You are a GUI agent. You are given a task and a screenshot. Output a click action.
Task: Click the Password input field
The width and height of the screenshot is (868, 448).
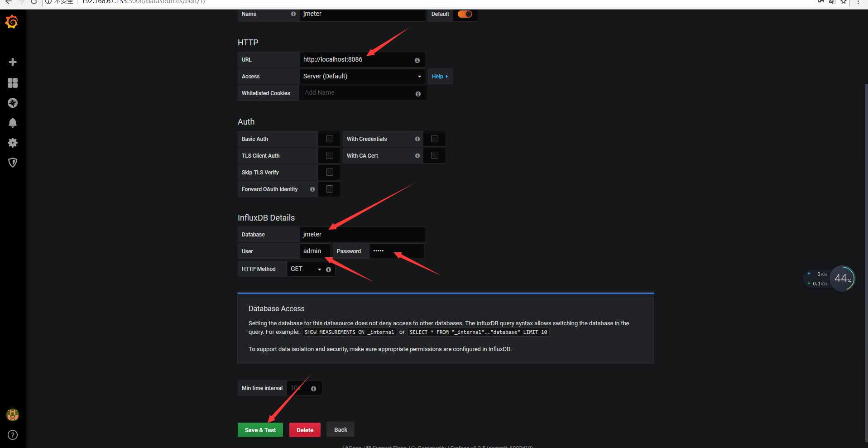click(397, 251)
